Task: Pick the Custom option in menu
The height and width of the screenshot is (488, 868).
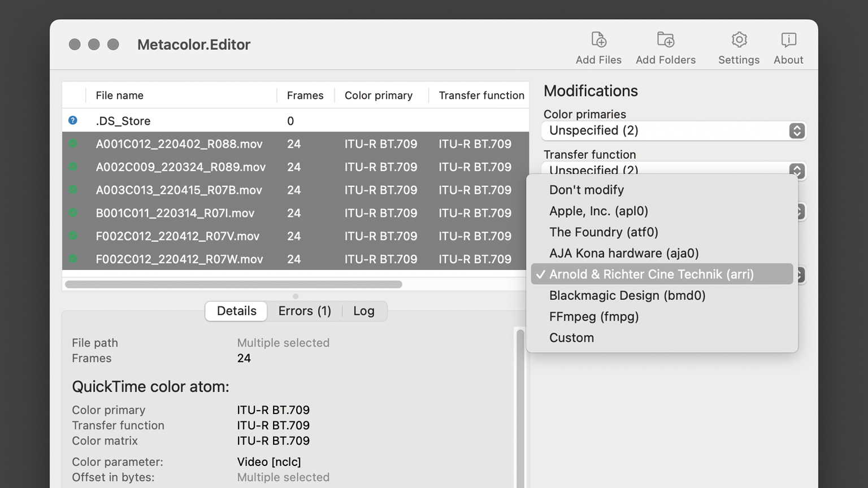Action: tap(571, 338)
